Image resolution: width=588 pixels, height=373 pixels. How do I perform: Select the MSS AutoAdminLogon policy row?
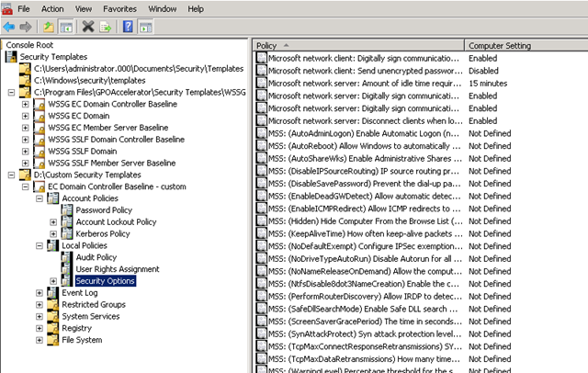pyautogui.click(x=360, y=132)
